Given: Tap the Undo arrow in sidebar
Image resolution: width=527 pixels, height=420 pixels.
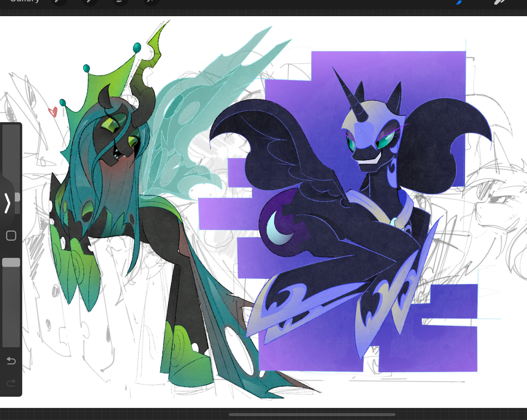Looking at the screenshot, I should pos(11,360).
